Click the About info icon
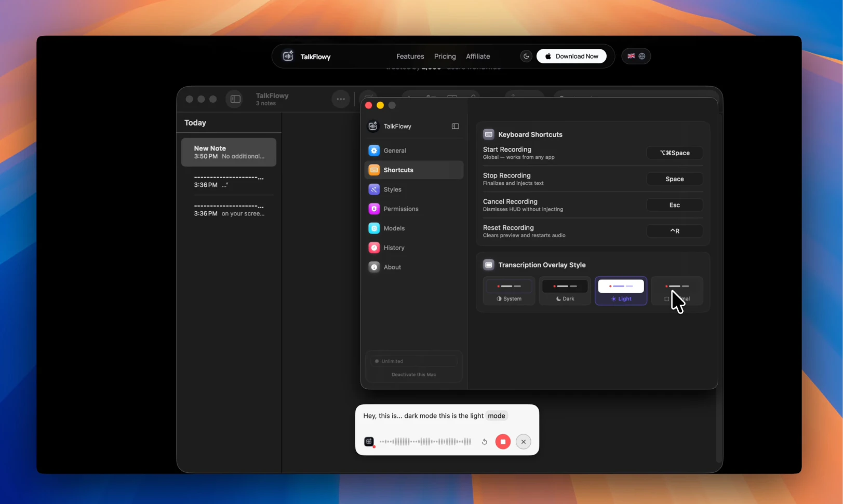843x504 pixels. (374, 267)
